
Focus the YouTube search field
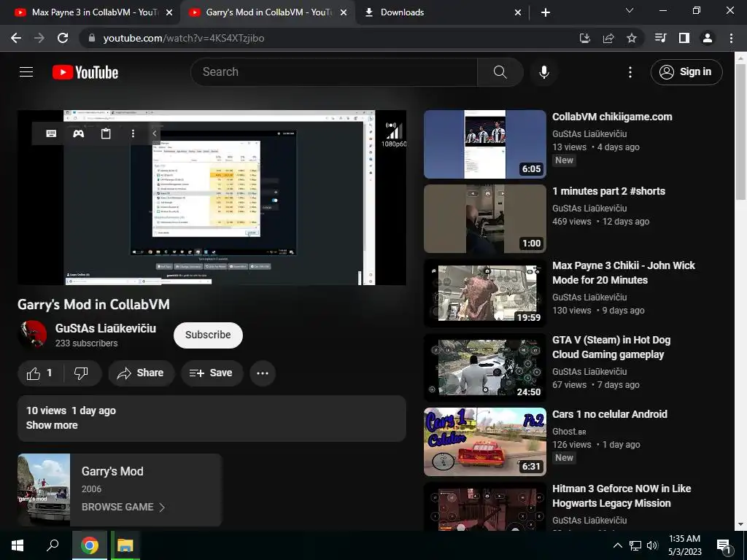[x=333, y=72]
